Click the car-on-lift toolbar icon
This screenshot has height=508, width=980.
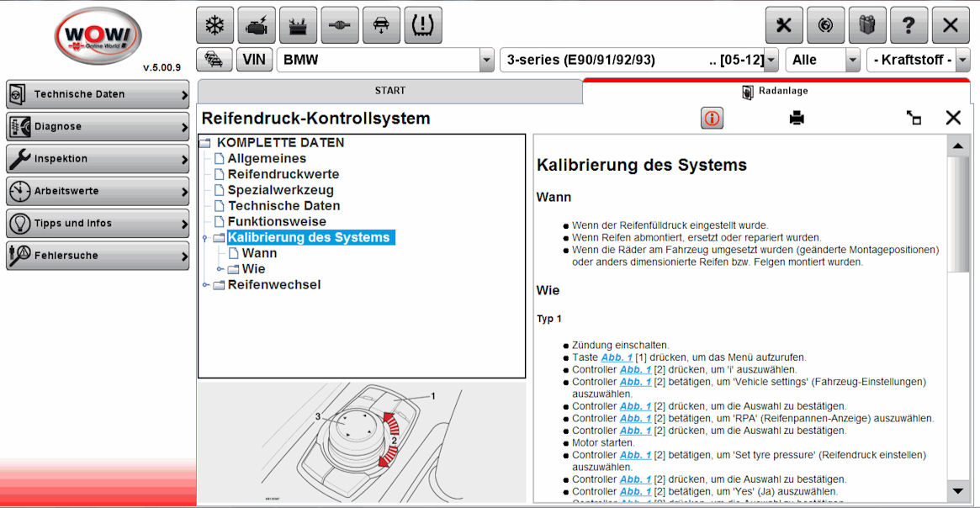click(x=381, y=25)
